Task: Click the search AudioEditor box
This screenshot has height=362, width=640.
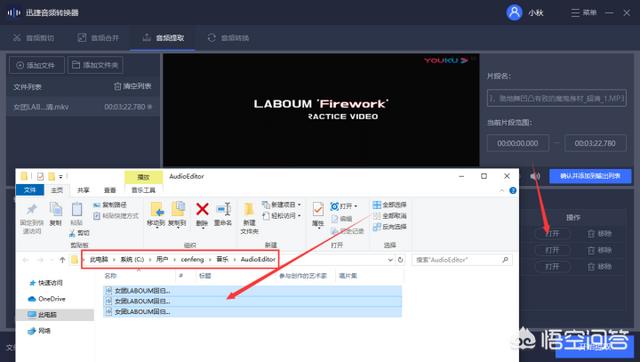Action: 462,260
